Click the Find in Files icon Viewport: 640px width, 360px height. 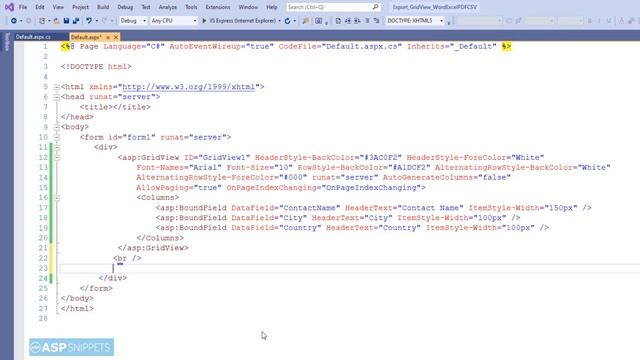click(x=306, y=21)
